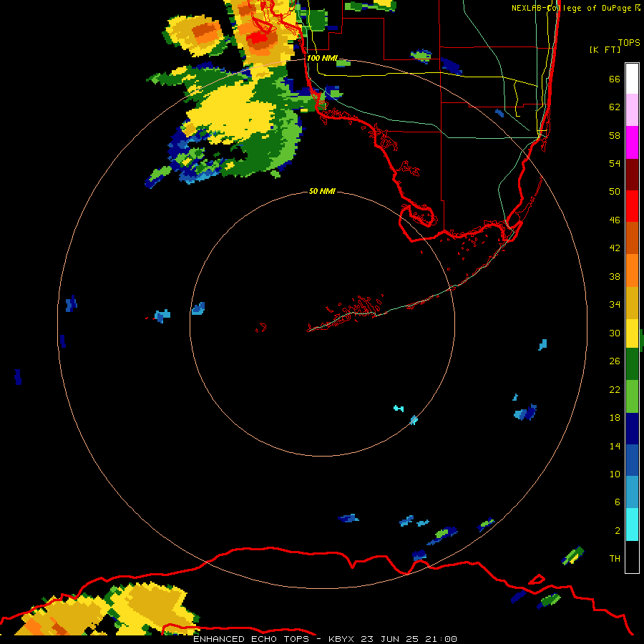This screenshot has width=644, height=644.
Task: Click the yellow legend band near 30
Action: click(x=632, y=333)
